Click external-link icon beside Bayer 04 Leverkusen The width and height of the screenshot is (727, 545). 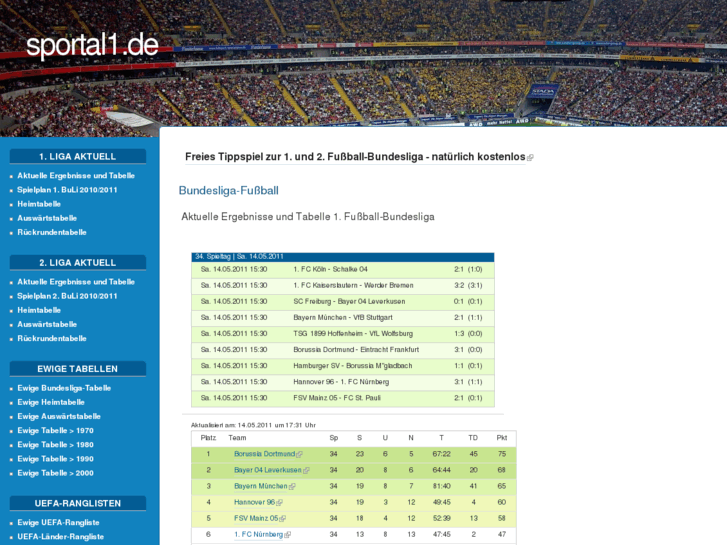point(306,470)
